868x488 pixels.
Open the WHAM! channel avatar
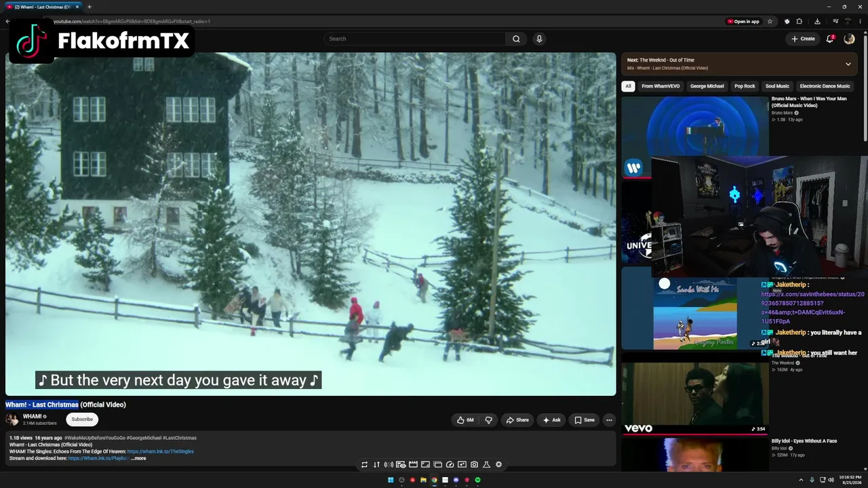[x=12, y=420]
